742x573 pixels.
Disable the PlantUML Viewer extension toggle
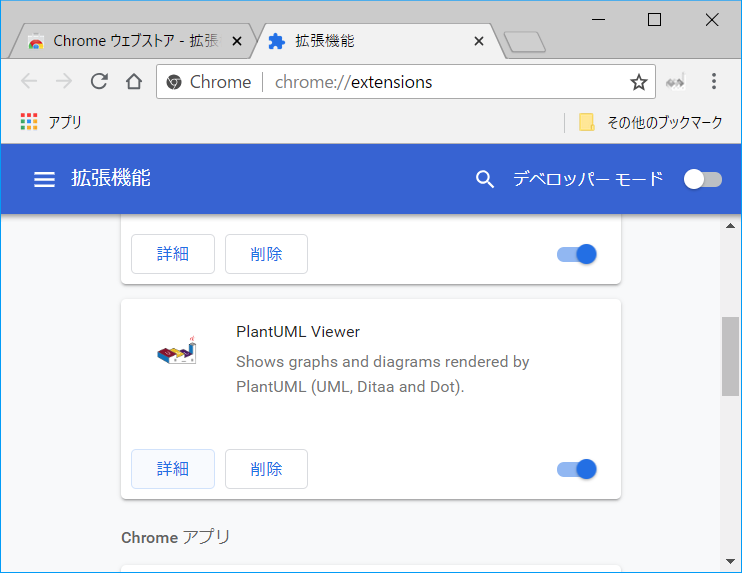coord(577,469)
